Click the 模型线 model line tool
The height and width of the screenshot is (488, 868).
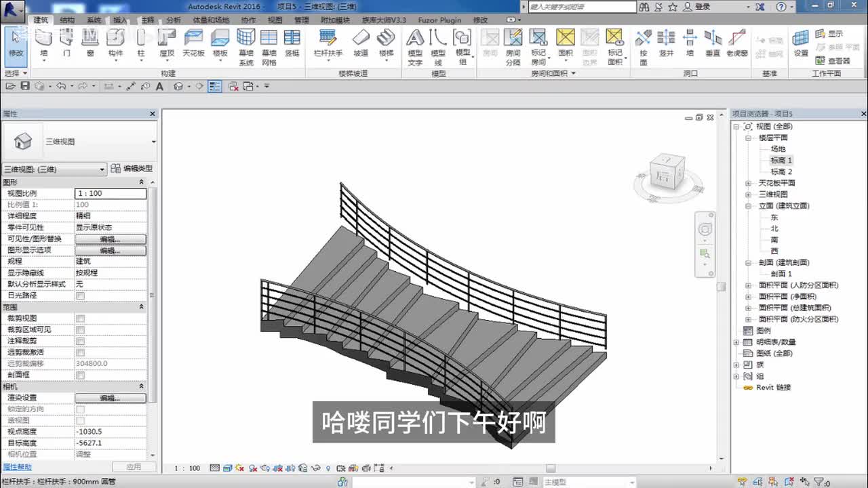click(438, 47)
